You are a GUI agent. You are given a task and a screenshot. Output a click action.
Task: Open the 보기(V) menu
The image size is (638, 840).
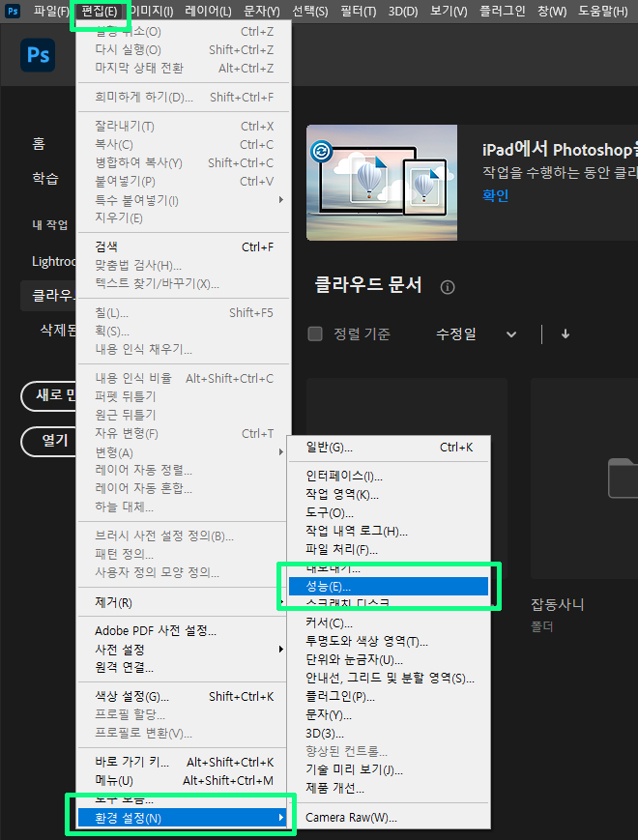pos(449,11)
